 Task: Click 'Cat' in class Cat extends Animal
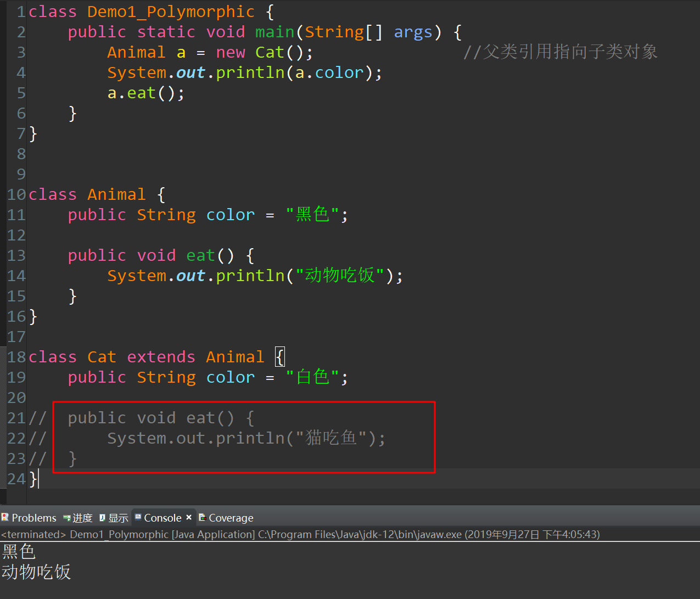[x=102, y=357]
